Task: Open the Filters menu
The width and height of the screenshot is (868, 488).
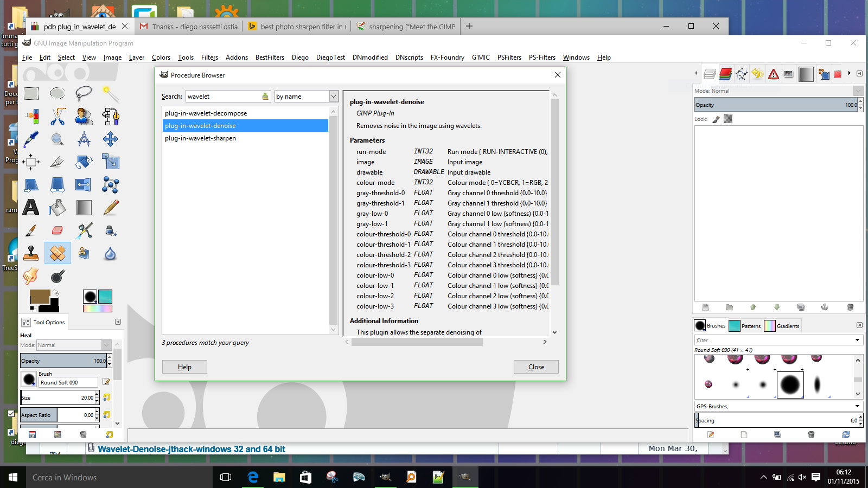Action: [x=209, y=57]
